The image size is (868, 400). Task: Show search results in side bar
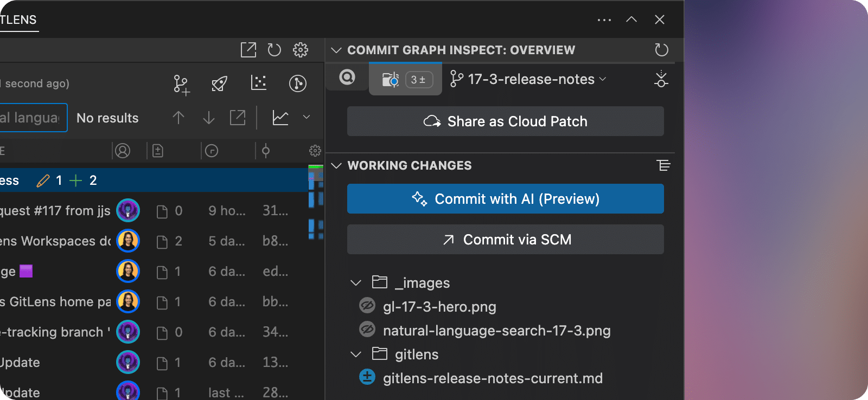pos(238,118)
